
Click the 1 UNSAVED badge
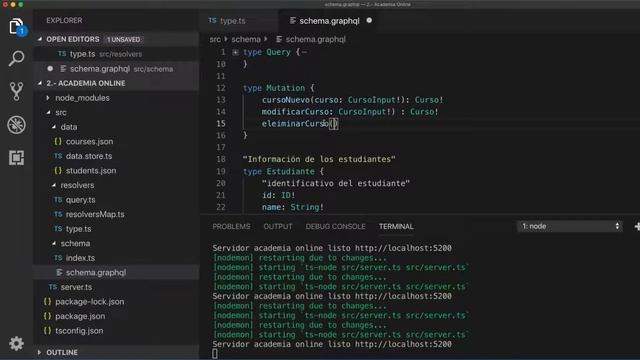[123, 39]
